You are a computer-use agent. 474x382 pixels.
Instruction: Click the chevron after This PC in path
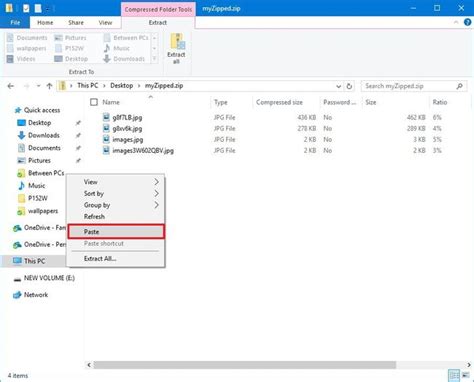click(x=104, y=86)
